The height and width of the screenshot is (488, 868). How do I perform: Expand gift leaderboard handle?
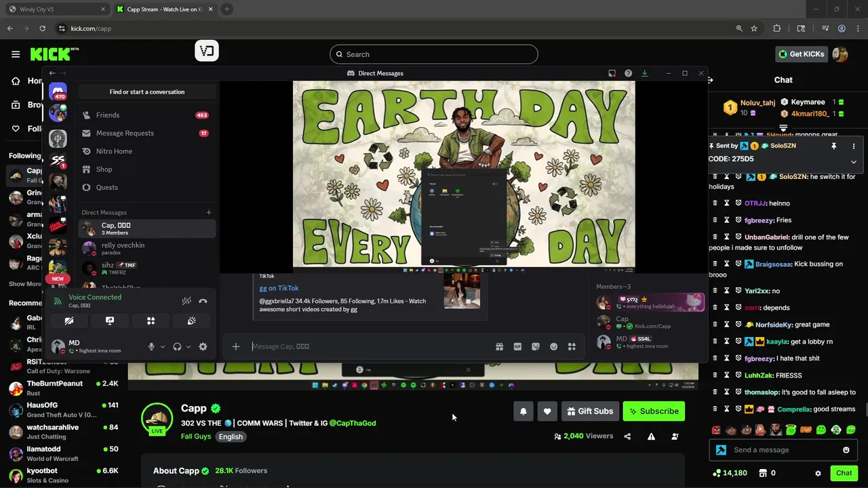[x=783, y=127]
